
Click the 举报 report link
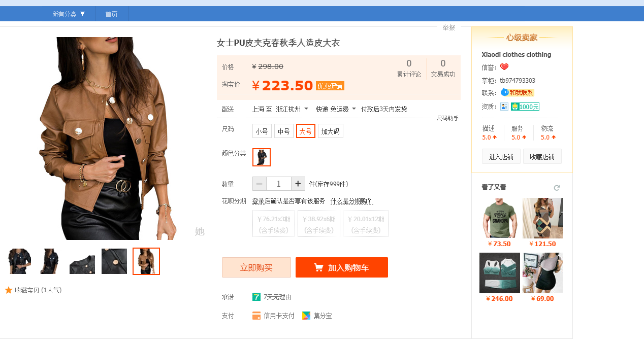448,27
